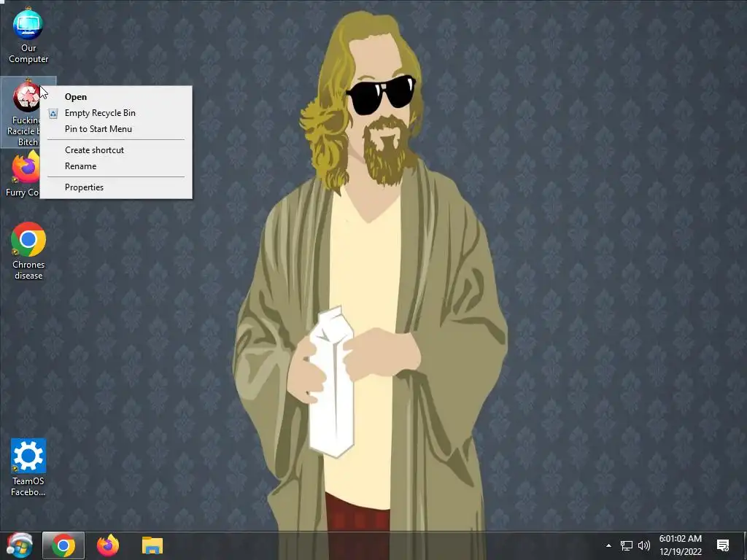Launch Chrome from the taskbar
The height and width of the screenshot is (560, 747).
tap(63, 545)
